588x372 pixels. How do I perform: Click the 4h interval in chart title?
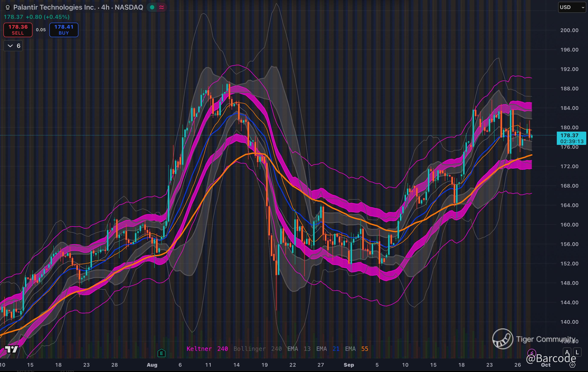click(105, 7)
